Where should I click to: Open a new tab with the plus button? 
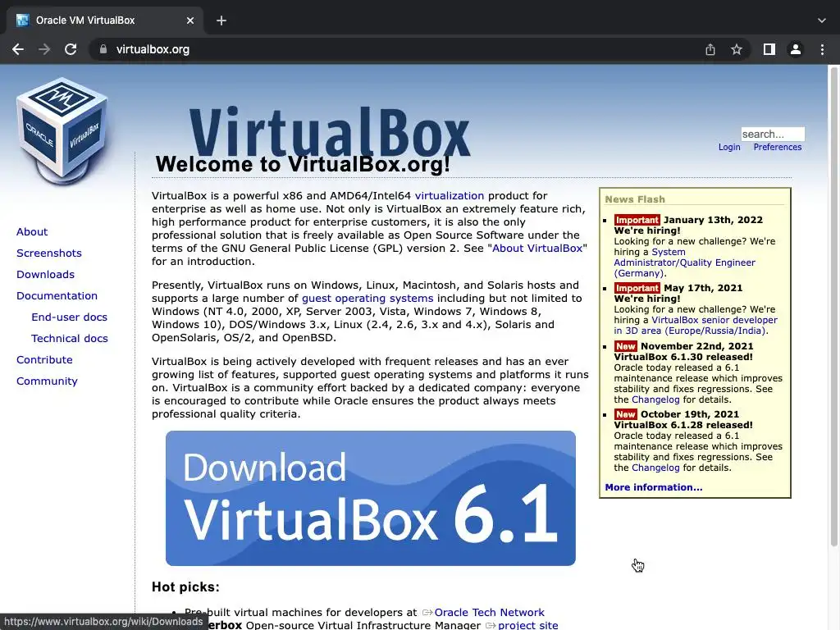[221, 21]
